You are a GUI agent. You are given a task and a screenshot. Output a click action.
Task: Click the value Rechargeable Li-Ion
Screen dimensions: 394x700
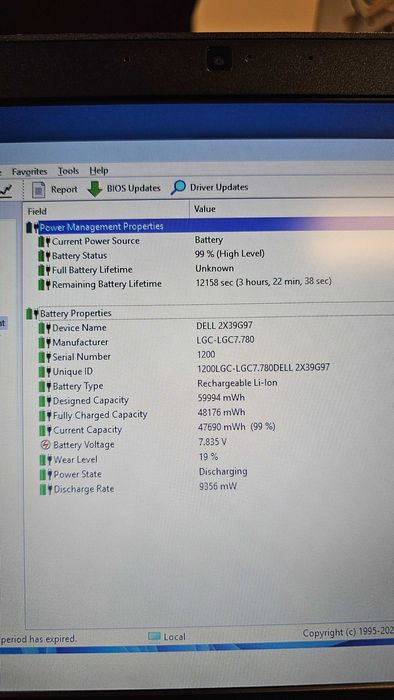click(x=237, y=383)
